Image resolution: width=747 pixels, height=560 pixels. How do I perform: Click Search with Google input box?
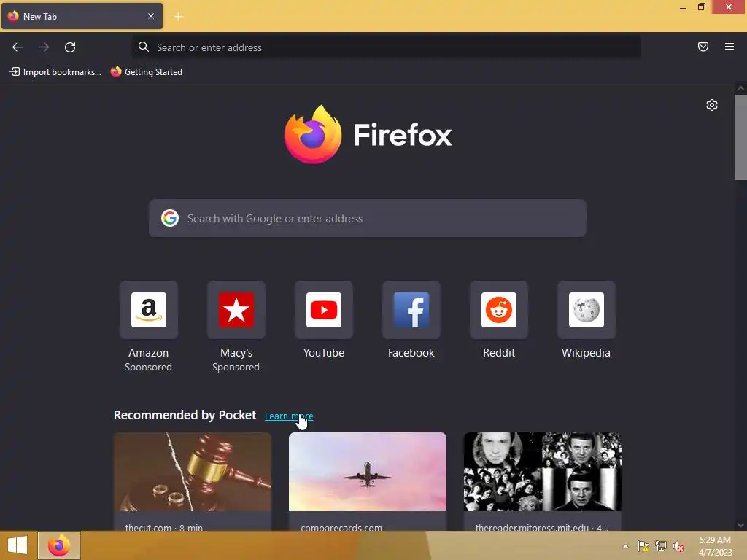[368, 218]
